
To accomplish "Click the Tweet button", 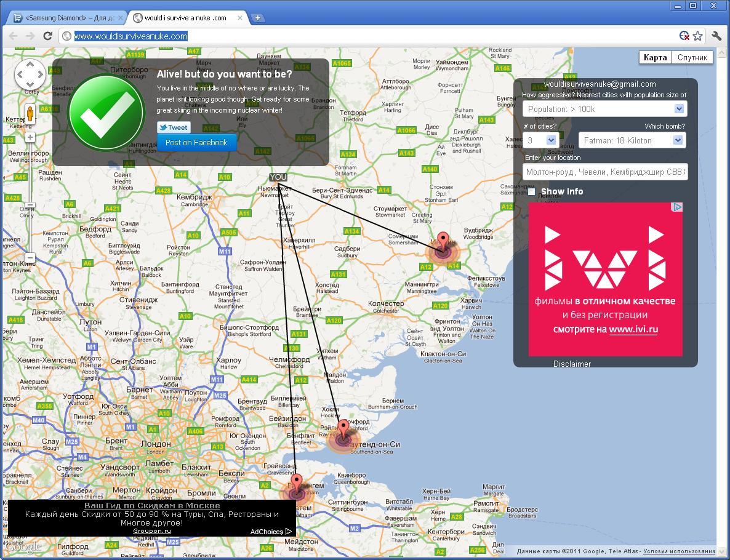I will coord(174,127).
